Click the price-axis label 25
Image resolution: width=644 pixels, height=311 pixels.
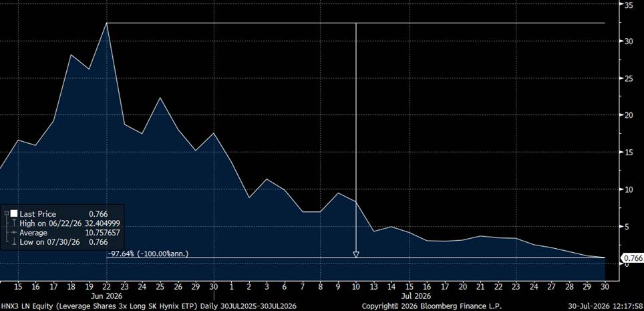click(x=629, y=78)
